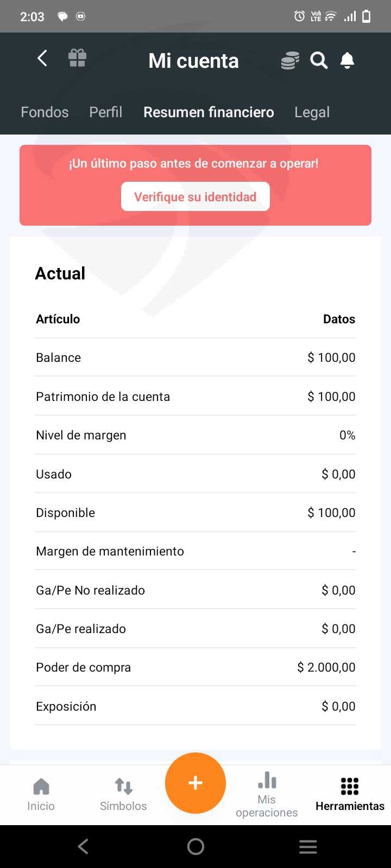The width and height of the screenshot is (391, 868).
Task: Switch to the Fondos tab
Action: coord(45,112)
